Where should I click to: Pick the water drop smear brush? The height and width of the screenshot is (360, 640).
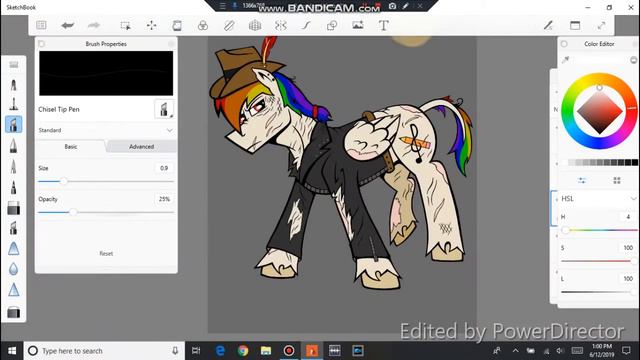click(13, 269)
